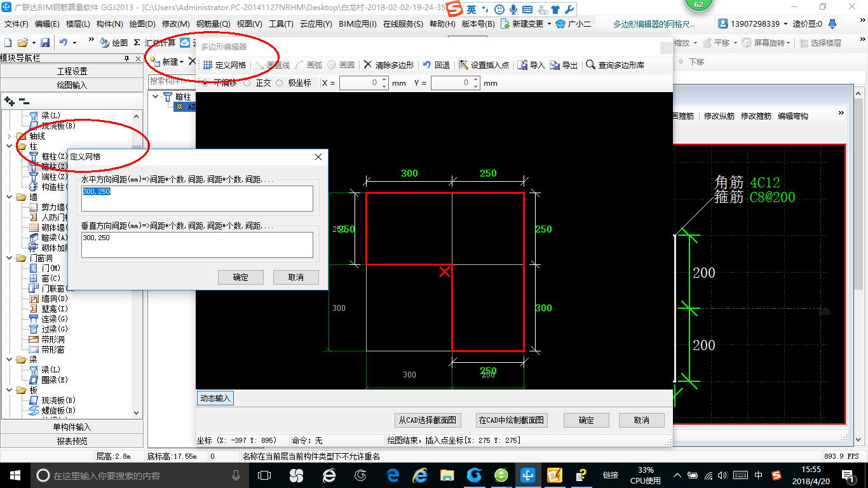Click 确定 at bottom of polygon editor
868x488 pixels.
[x=587, y=420]
